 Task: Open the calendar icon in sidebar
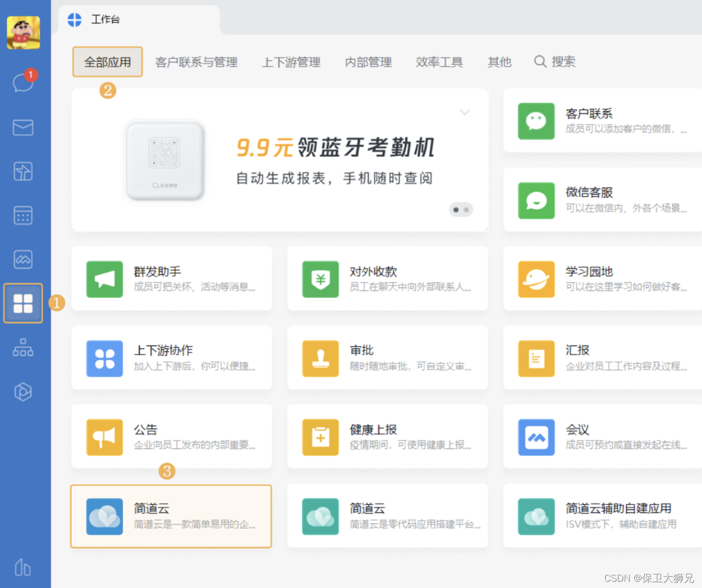click(x=23, y=215)
